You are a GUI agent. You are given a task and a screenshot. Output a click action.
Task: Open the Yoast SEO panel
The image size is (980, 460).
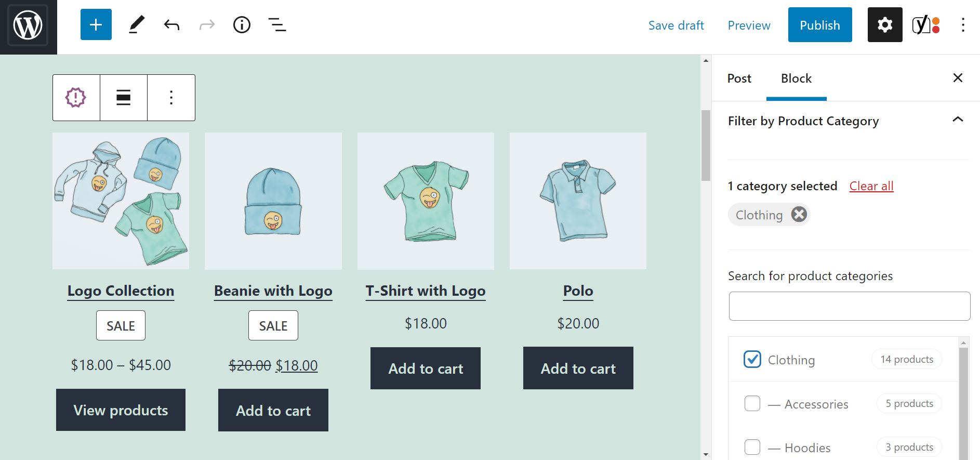click(x=925, y=24)
